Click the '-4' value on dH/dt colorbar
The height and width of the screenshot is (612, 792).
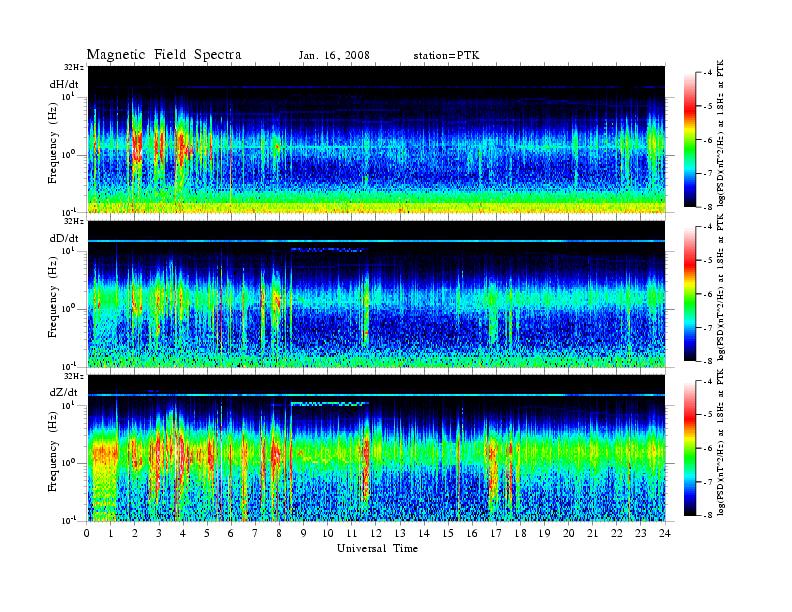click(707, 73)
